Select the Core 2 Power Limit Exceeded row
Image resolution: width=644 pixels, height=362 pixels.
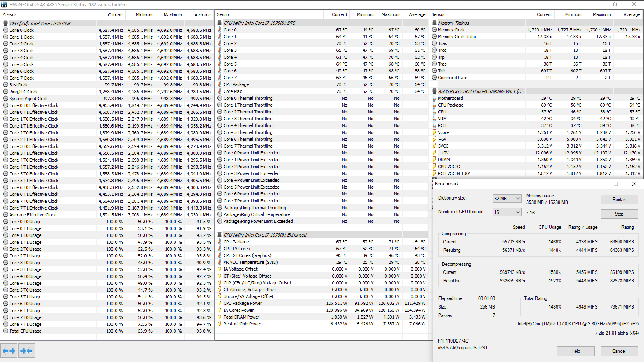point(322,167)
